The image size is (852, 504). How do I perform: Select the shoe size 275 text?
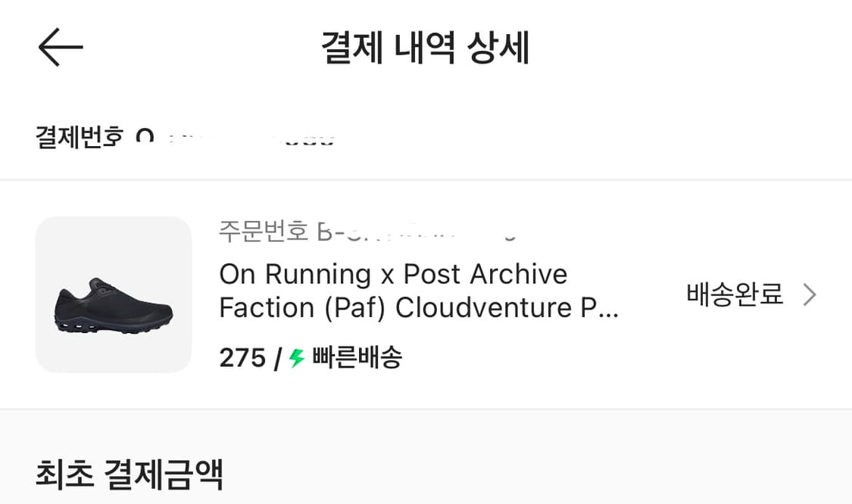tap(242, 358)
